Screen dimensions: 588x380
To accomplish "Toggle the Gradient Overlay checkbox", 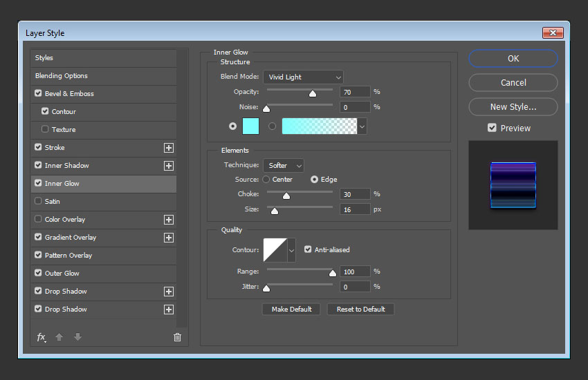I will pyautogui.click(x=38, y=237).
